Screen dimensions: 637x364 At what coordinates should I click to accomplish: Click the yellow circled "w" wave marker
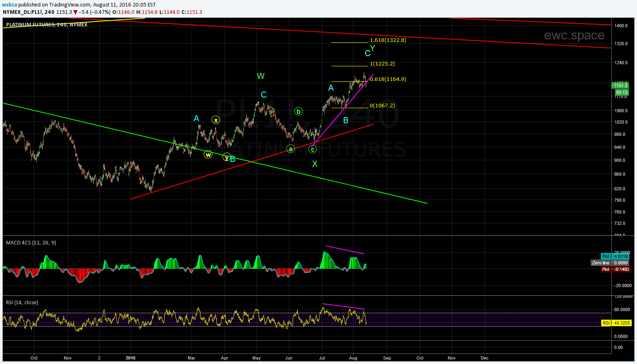(x=208, y=155)
